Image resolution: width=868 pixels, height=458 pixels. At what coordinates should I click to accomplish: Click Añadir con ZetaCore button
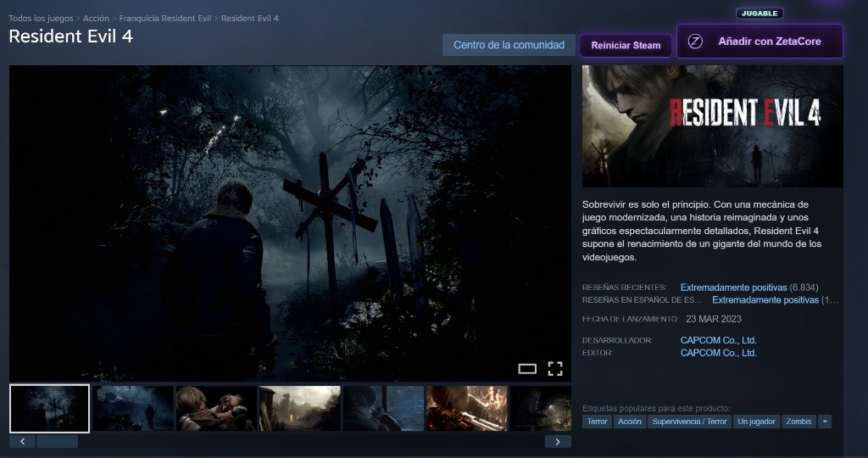(x=759, y=41)
